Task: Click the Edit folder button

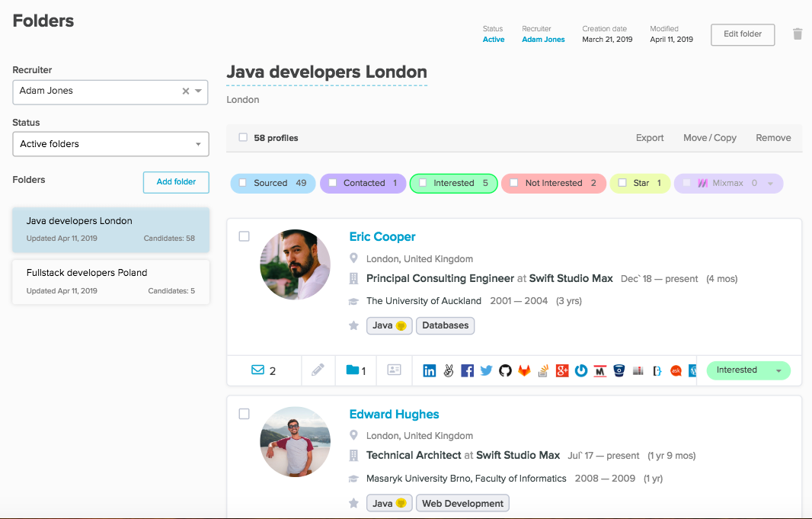Action: 742,34
